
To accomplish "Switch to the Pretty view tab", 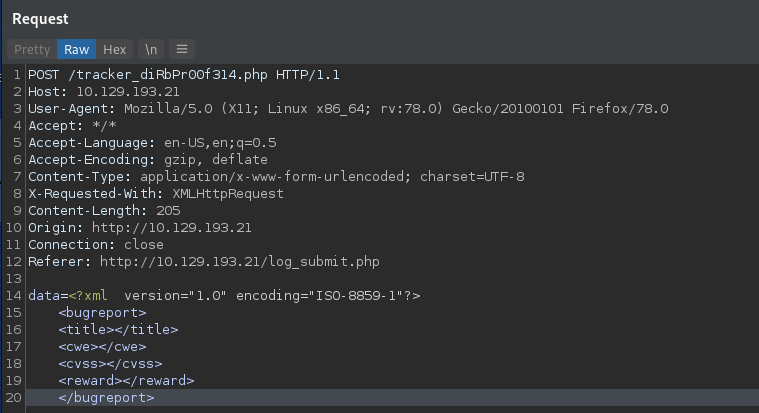I will click(32, 49).
